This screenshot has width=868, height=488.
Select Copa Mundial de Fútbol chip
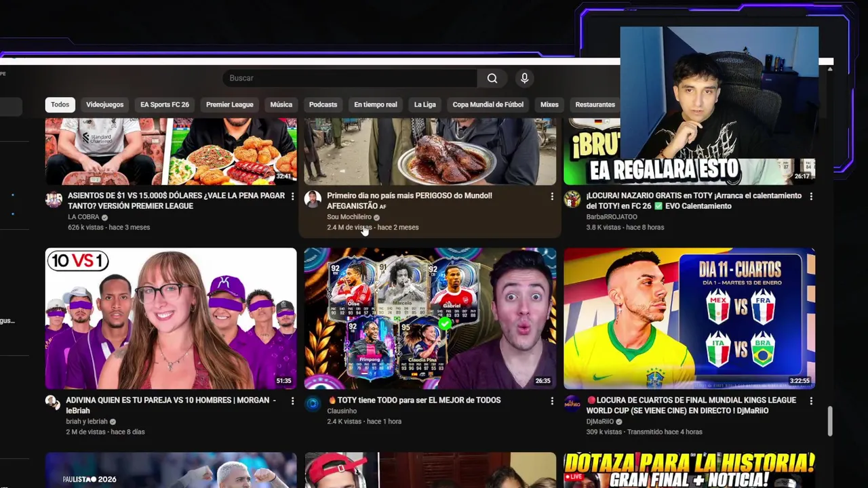(488, 104)
